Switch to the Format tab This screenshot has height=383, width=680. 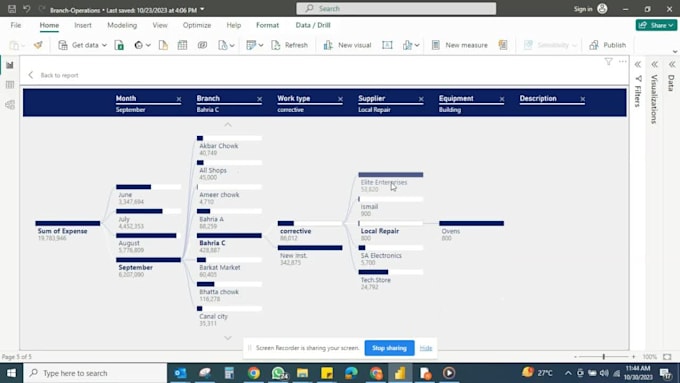coord(268,25)
